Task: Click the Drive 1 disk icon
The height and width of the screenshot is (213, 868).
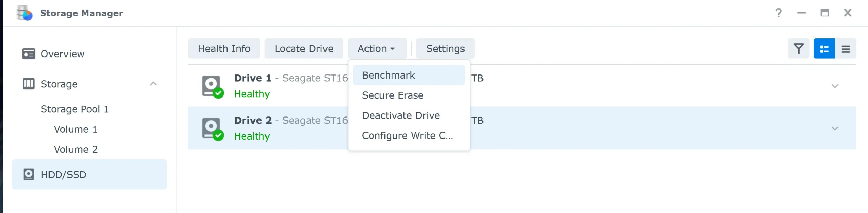Action: pyautogui.click(x=212, y=86)
